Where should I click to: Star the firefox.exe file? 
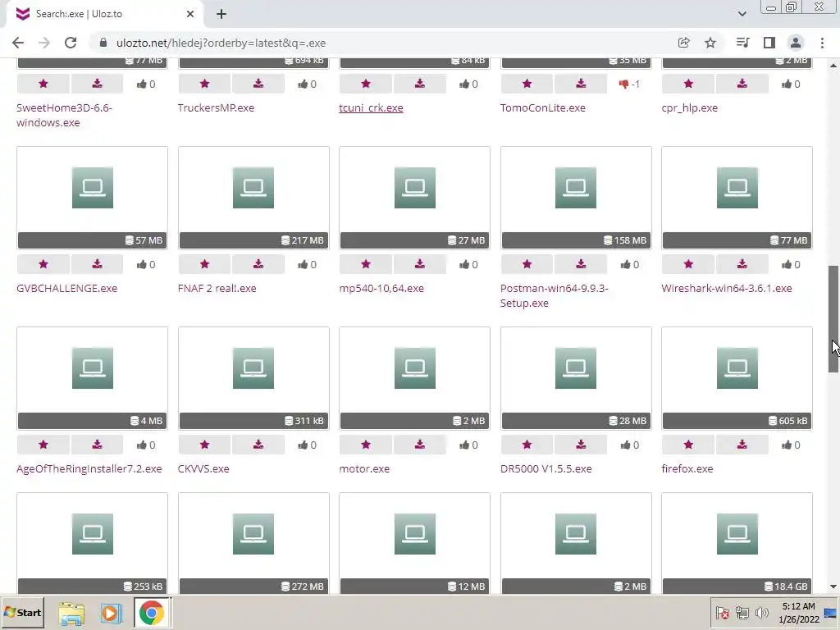click(x=688, y=445)
